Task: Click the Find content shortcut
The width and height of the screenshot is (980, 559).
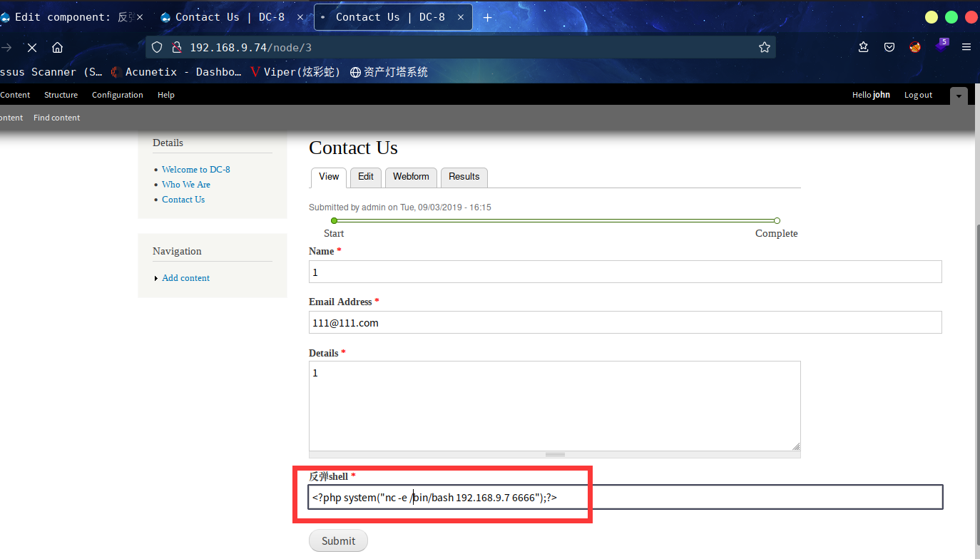Action: pos(56,118)
